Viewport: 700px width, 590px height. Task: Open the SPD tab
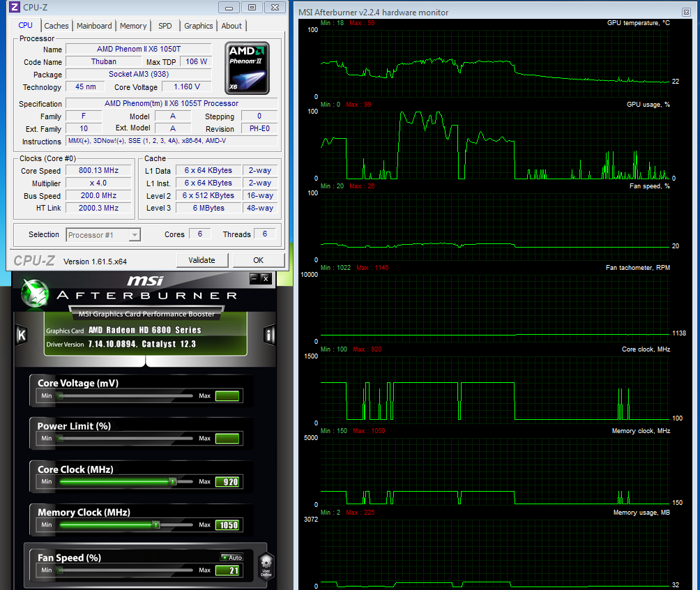165,26
